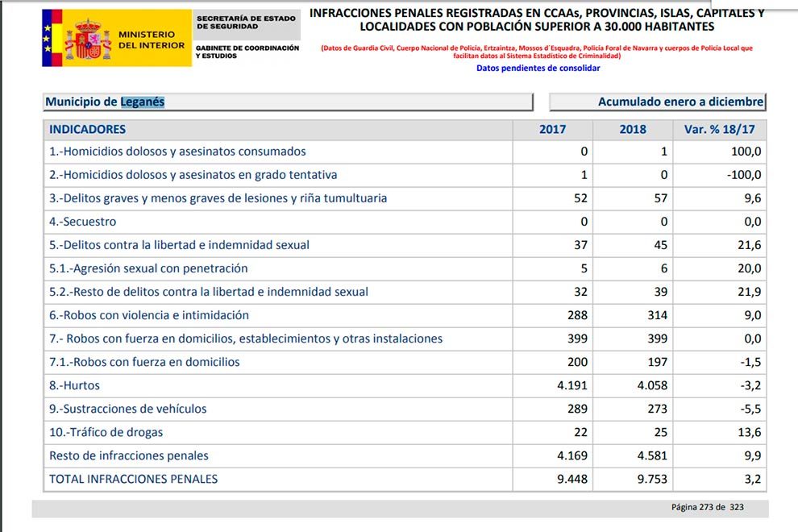The image size is (798, 532).
Task: Click the Página 273 de 323 footer
Action: (x=707, y=507)
